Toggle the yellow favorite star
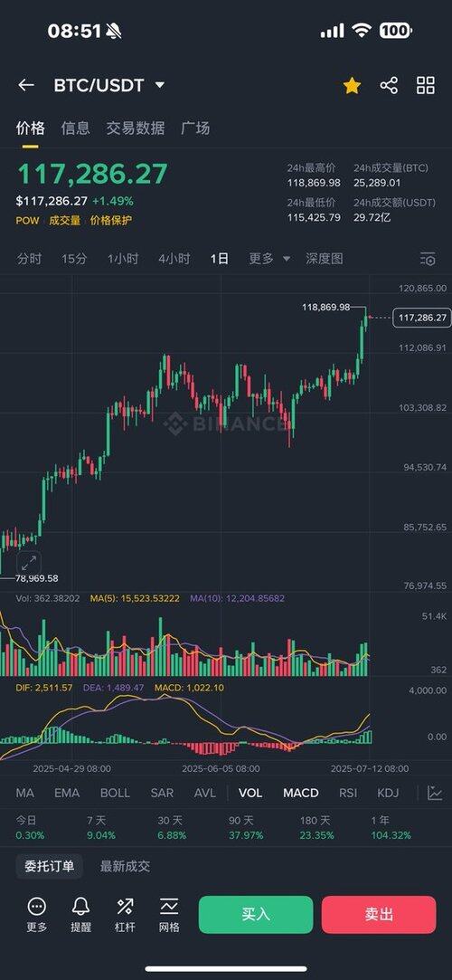Viewport: 452px width, 980px height. pos(353,86)
